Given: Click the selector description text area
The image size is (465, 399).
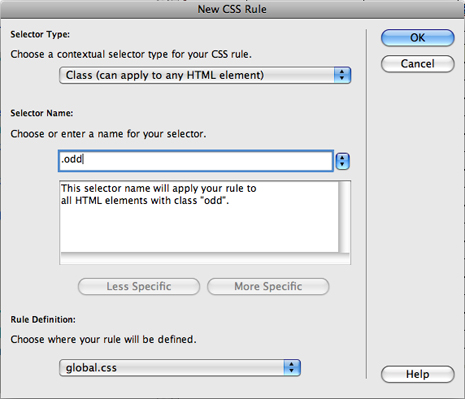Looking at the screenshot, I should [x=199, y=216].
